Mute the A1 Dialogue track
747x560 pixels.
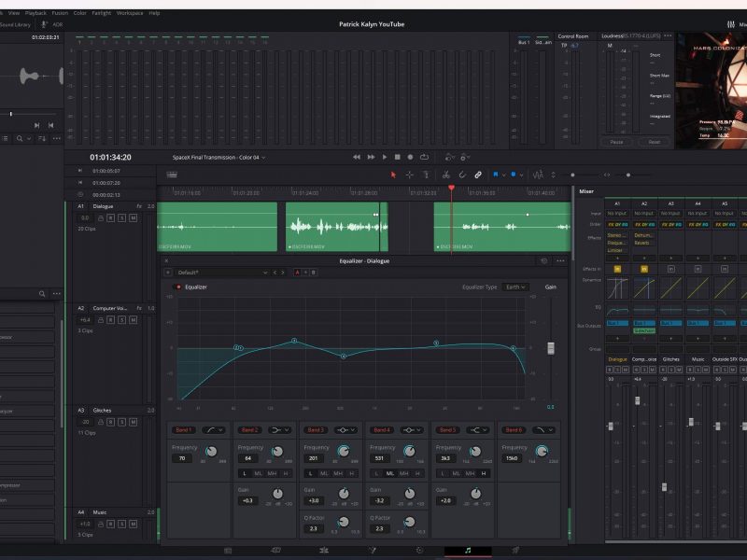click(x=134, y=217)
